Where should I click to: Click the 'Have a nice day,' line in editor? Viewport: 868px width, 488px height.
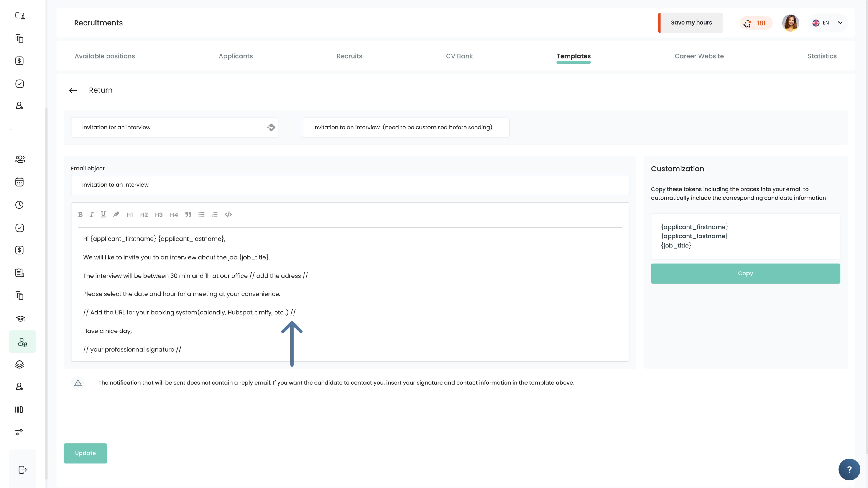click(107, 331)
